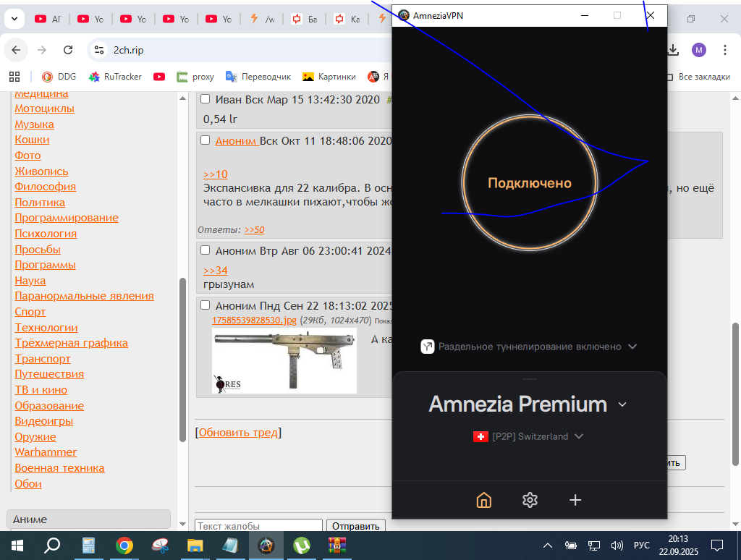Click the Отправить complaint button
The image size is (741, 560).
pyautogui.click(x=356, y=526)
